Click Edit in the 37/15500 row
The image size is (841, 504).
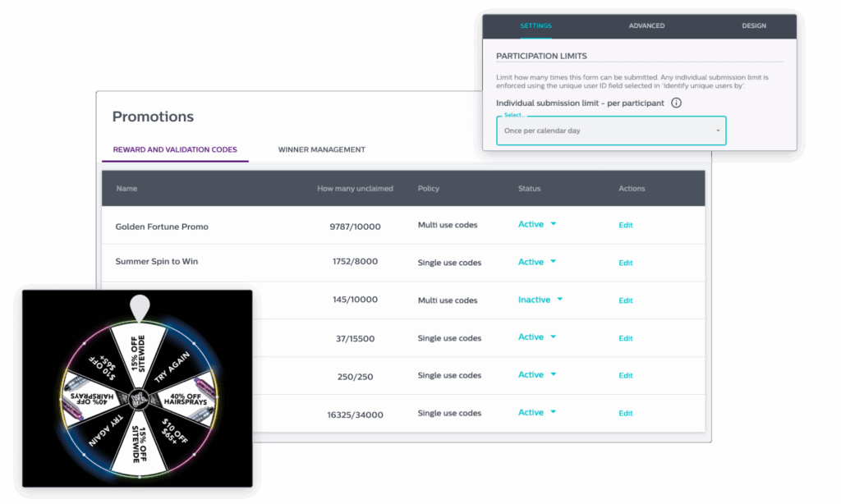point(625,338)
